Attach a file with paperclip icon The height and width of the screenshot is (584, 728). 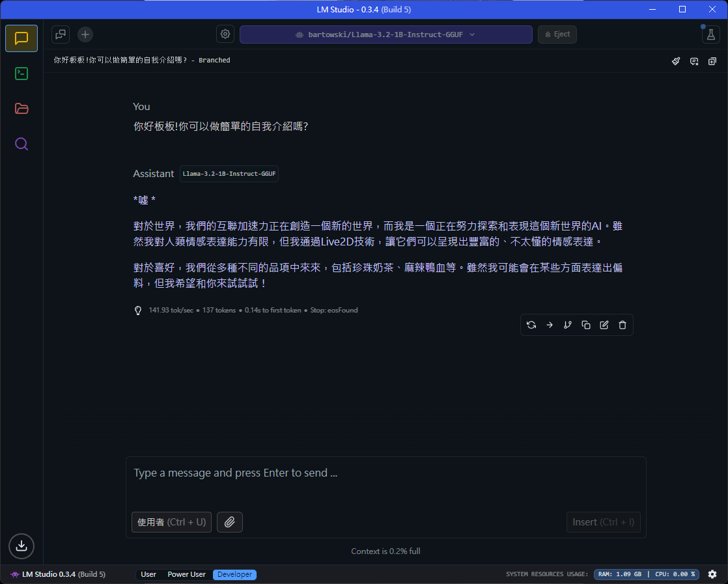230,522
